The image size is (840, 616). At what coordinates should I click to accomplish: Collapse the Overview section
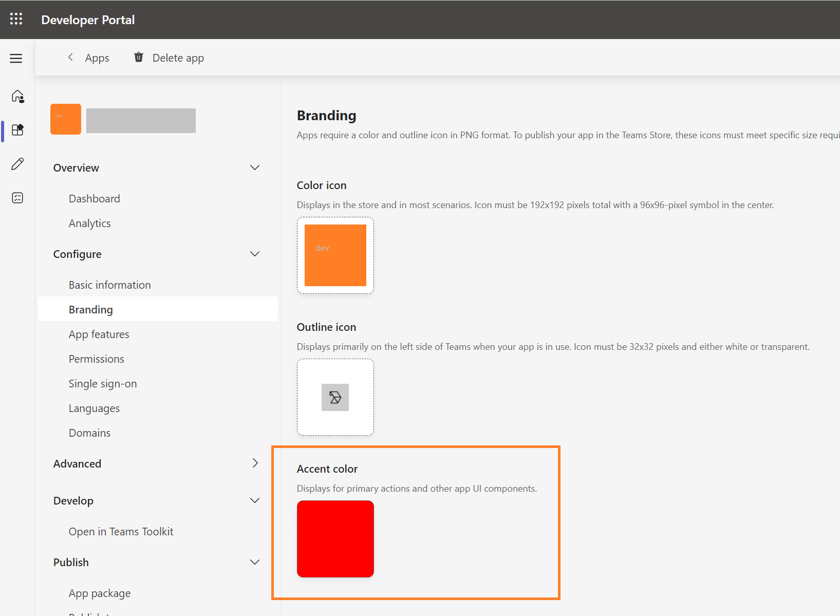(x=255, y=167)
